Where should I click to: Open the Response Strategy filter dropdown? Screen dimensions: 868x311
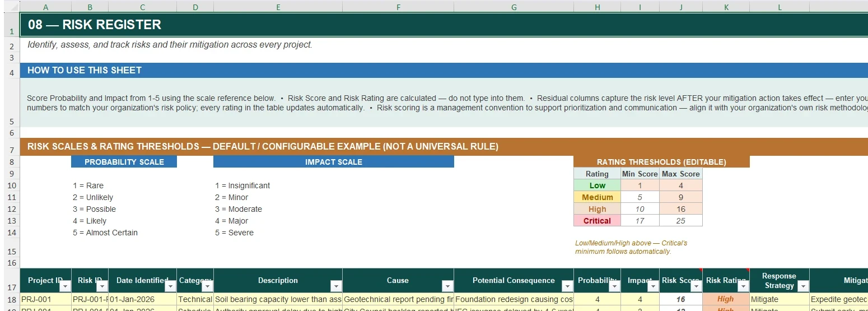pos(803,286)
